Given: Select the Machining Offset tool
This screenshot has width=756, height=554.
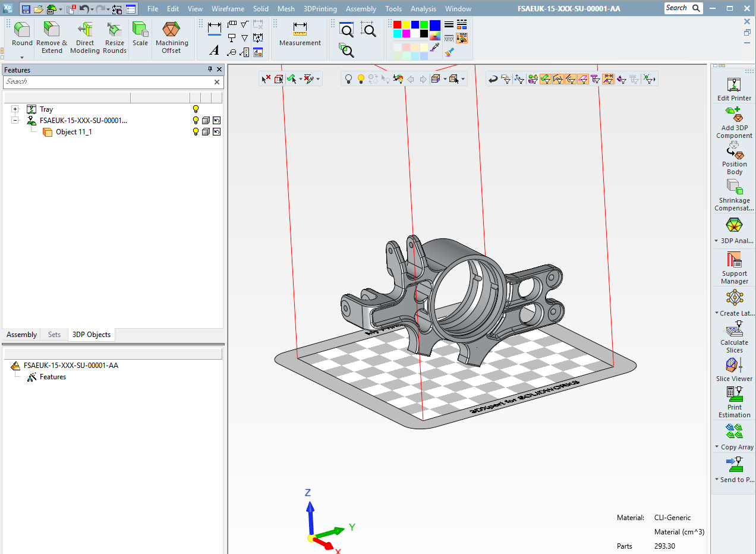Looking at the screenshot, I should point(172,36).
